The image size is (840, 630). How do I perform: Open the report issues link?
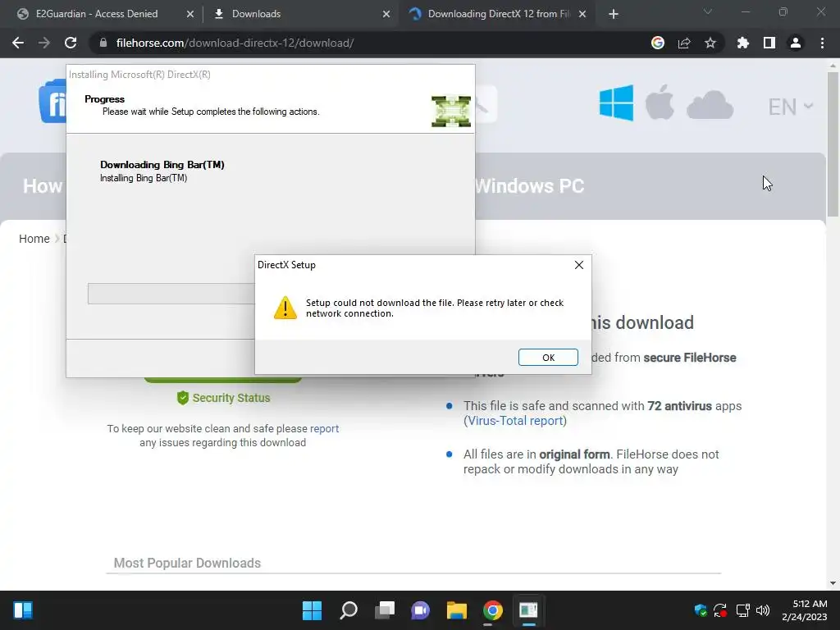[324, 428]
